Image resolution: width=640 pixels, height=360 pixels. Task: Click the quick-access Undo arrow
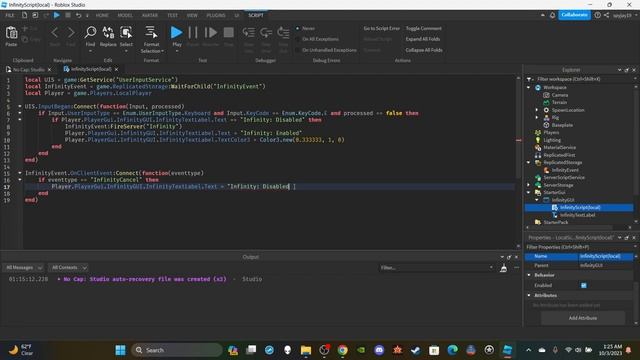tap(78, 15)
